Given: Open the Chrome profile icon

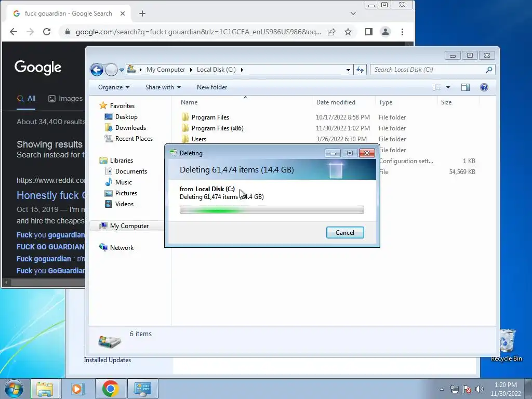Looking at the screenshot, I should 385,32.
